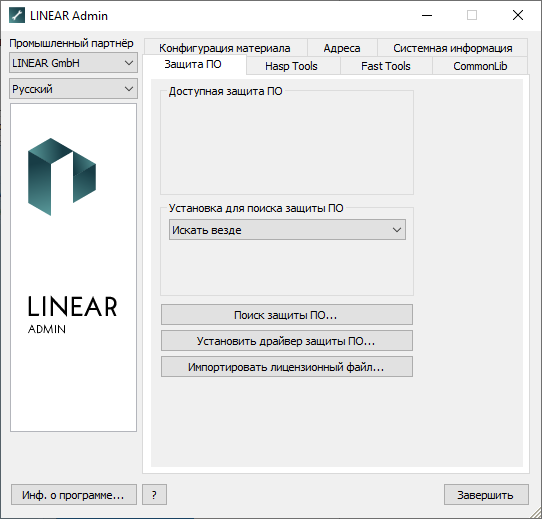The image size is (542, 519).
Task: Click Импортировать лицензионный файл button
Action: 287,367
